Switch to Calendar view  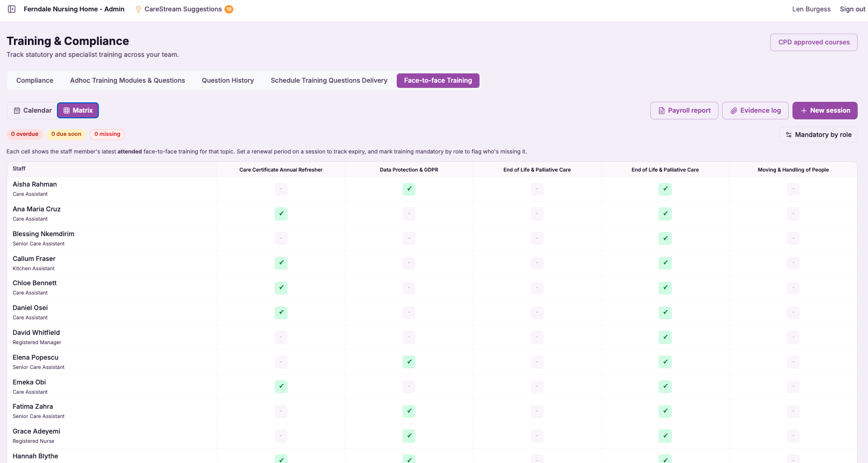click(x=33, y=111)
